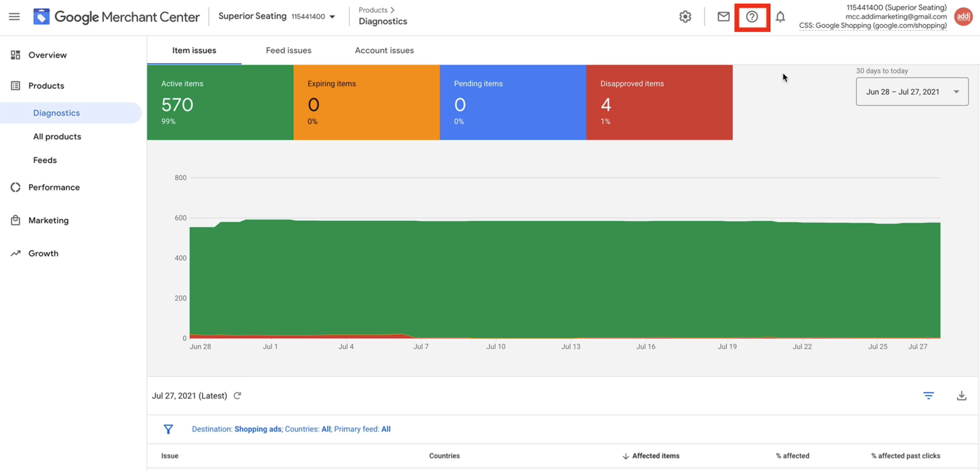Viewport: 980px width, 471px height.
Task: Select the red Disapproved items card
Action: [x=659, y=102]
